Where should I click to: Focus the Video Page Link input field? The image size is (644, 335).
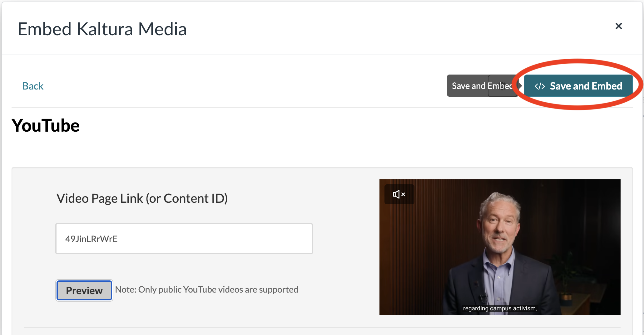pyautogui.click(x=184, y=239)
